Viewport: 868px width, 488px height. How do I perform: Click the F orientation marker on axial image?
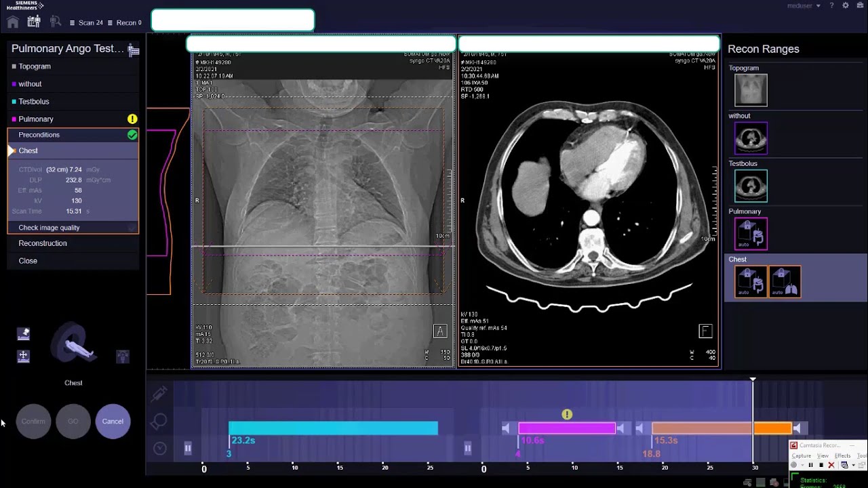pos(705,331)
